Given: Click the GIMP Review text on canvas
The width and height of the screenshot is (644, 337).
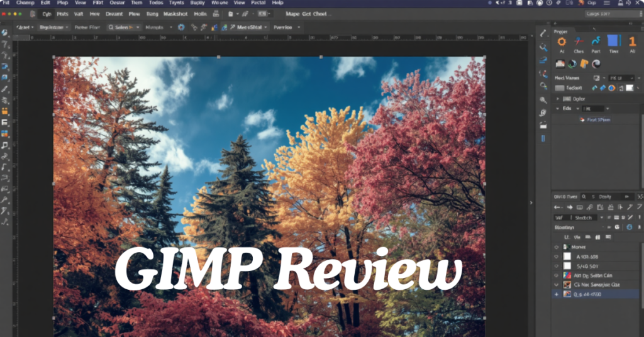Looking at the screenshot, I should pyautogui.click(x=288, y=268).
